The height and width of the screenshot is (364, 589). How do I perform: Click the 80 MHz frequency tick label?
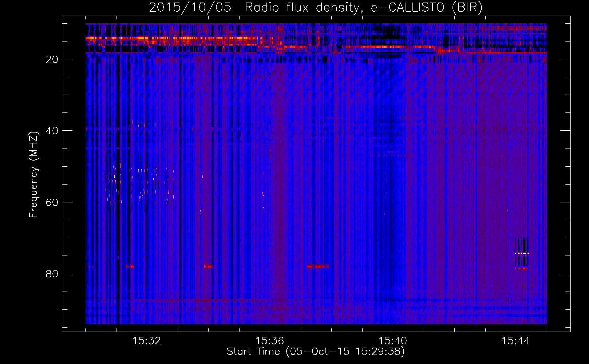click(52, 274)
